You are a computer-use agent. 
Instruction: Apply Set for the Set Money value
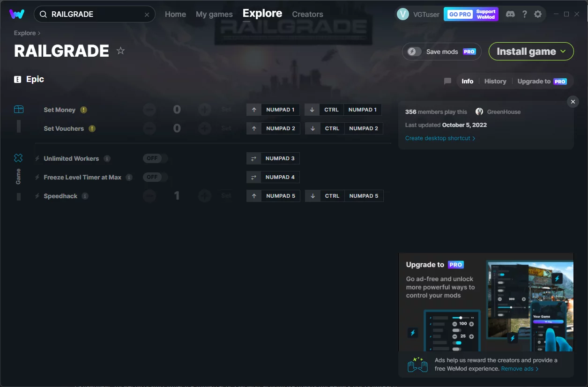click(226, 110)
